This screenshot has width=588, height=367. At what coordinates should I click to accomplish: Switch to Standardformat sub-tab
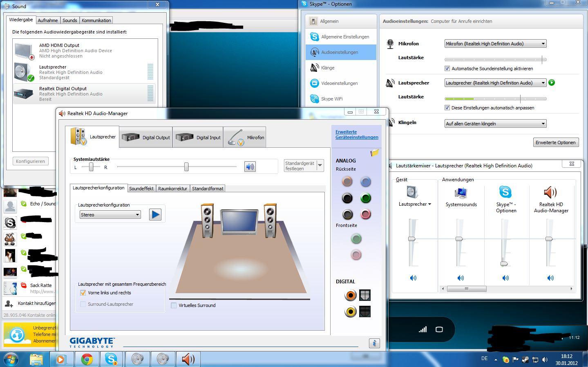pyautogui.click(x=208, y=189)
